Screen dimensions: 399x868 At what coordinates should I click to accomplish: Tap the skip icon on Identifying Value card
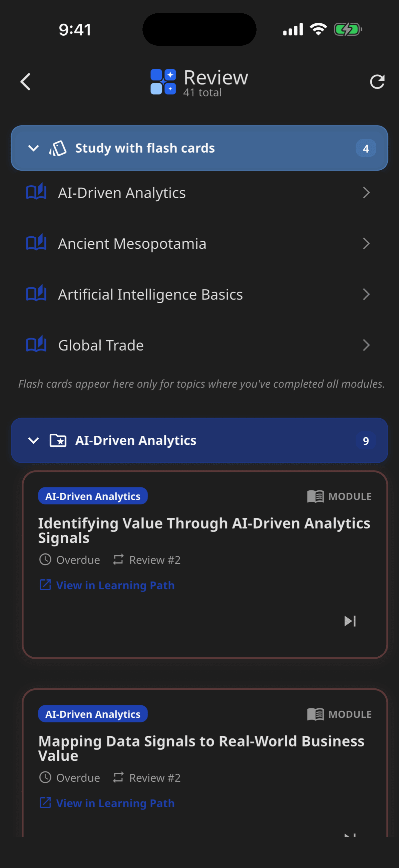click(x=350, y=621)
